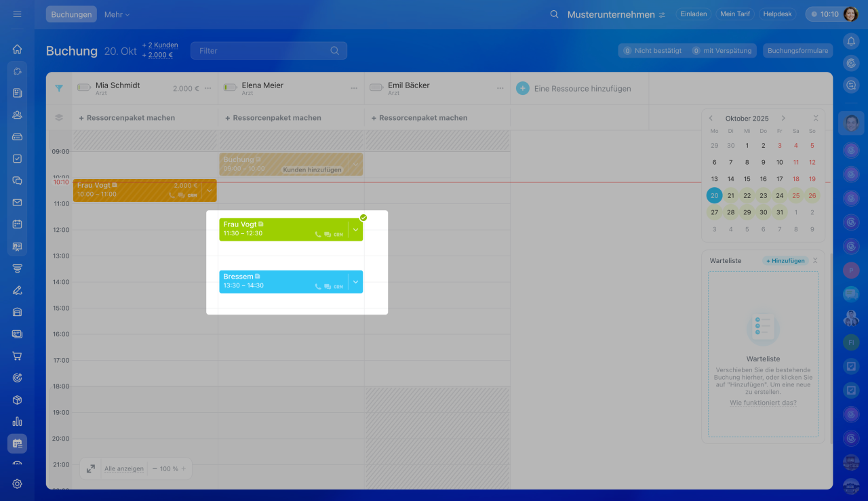Click the user profile avatar in top bar
The height and width of the screenshot is (501, 868).
point(850,14)
